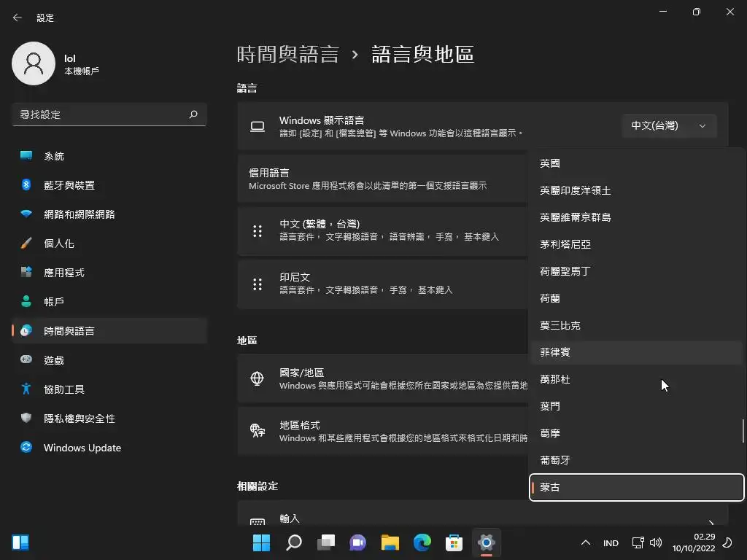Open Microsoft Store from taskbar
The height and width of the screenshot is (560, 747).
454,542
